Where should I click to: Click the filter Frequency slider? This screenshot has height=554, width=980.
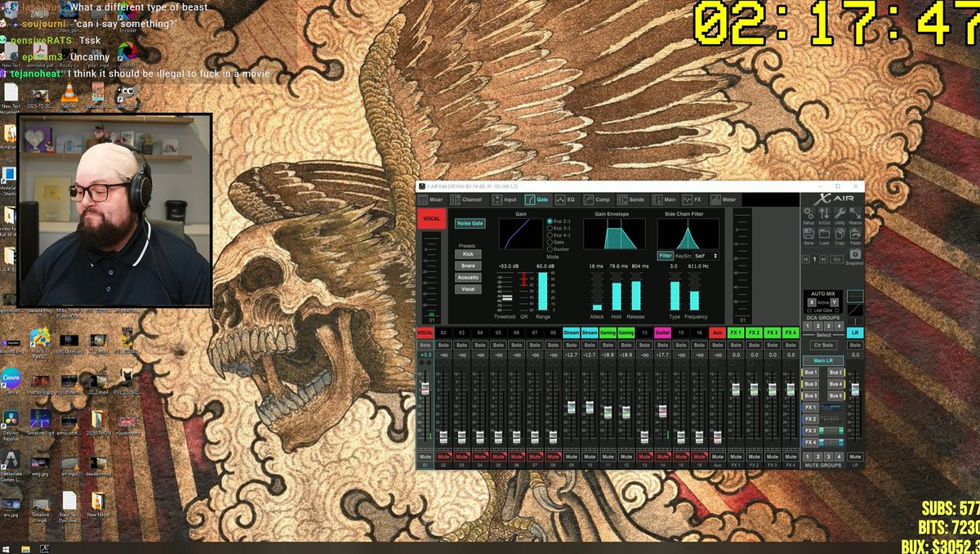tap(694, 290)
